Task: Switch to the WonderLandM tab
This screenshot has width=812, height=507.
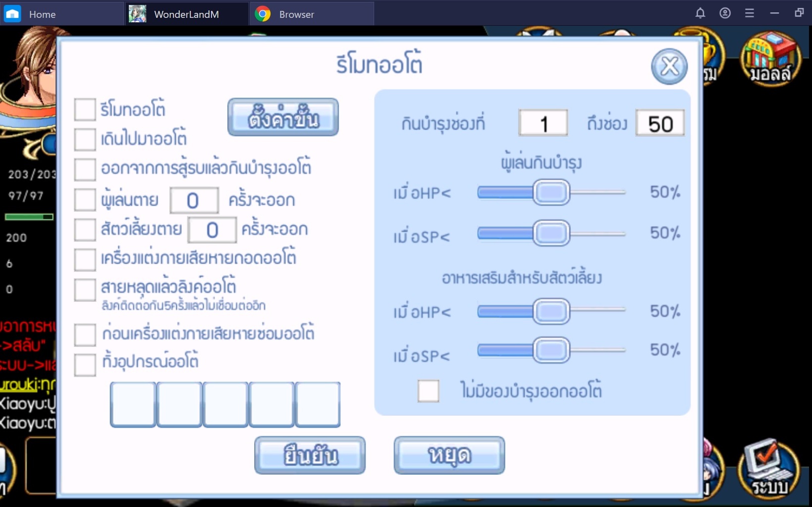Action: click(187, 14)
